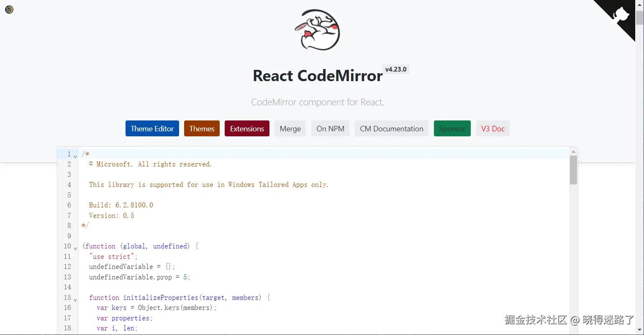The image size is (644, 335).
Task: Collapse the comment block fold arrow at line 1
Action: click(75, 156)
